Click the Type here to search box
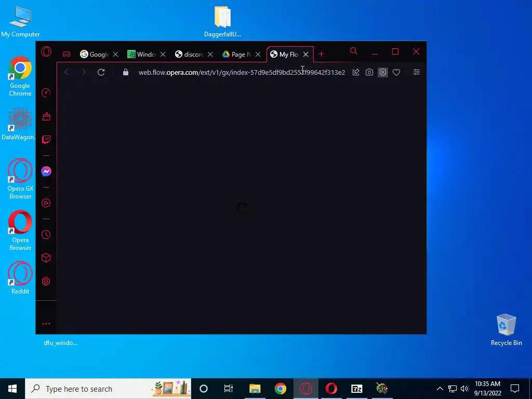Screen dimensions: 532x399 tap(108, 389)
